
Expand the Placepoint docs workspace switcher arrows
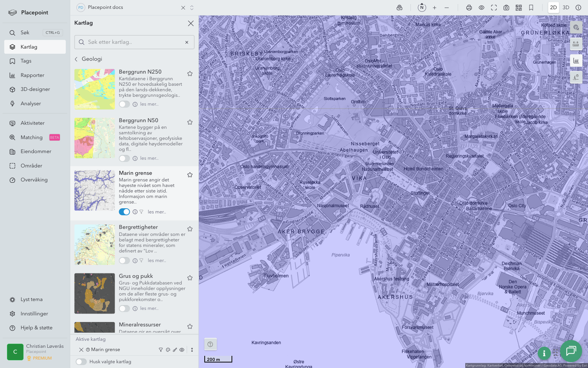pos(192,8)
